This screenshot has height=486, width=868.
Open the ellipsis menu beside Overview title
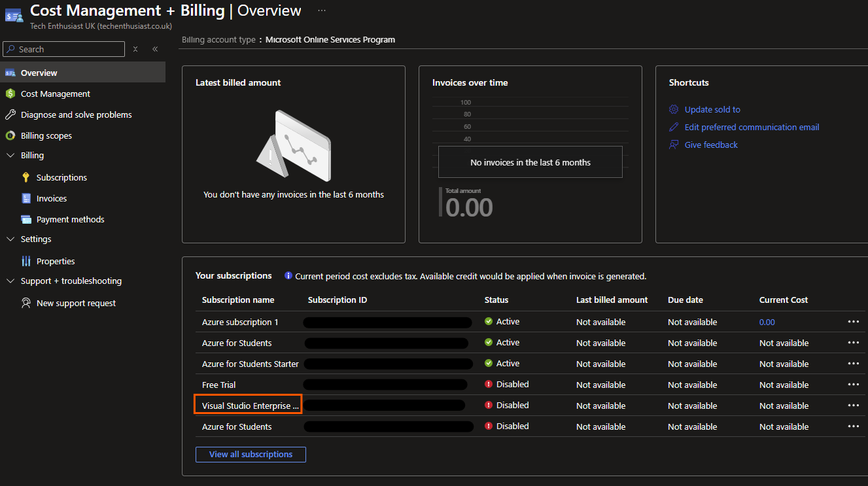tap(322, 10)
